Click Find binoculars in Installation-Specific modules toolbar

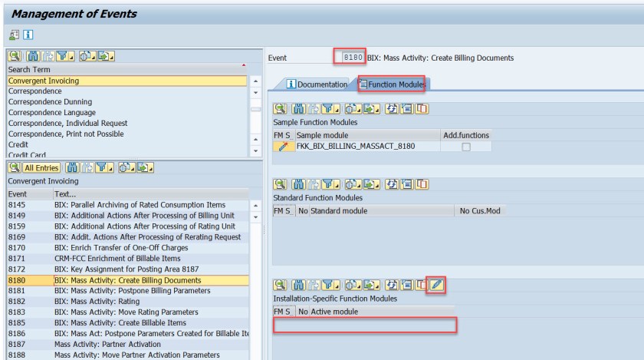(298, 284)
